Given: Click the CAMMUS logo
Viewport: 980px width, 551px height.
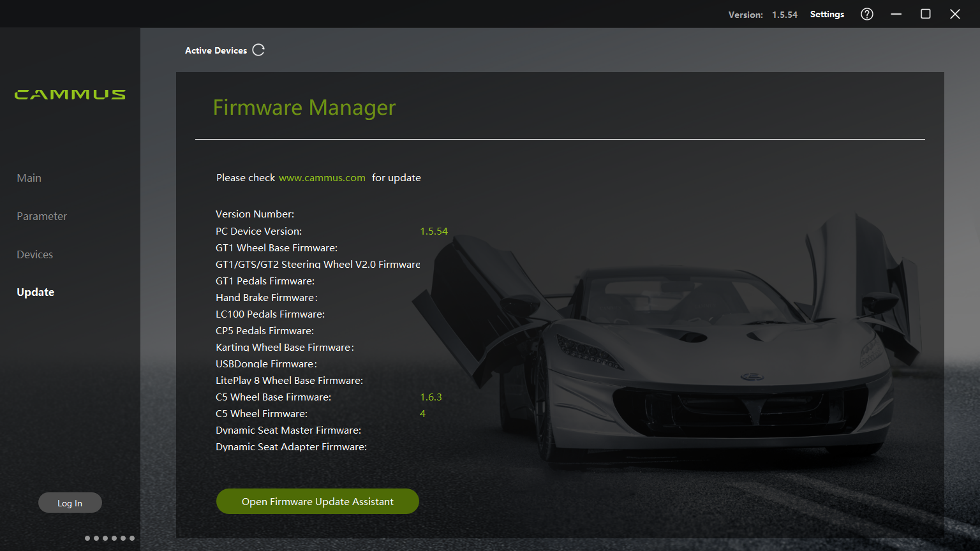Looking at the screenshot, I should pos(70,94).
